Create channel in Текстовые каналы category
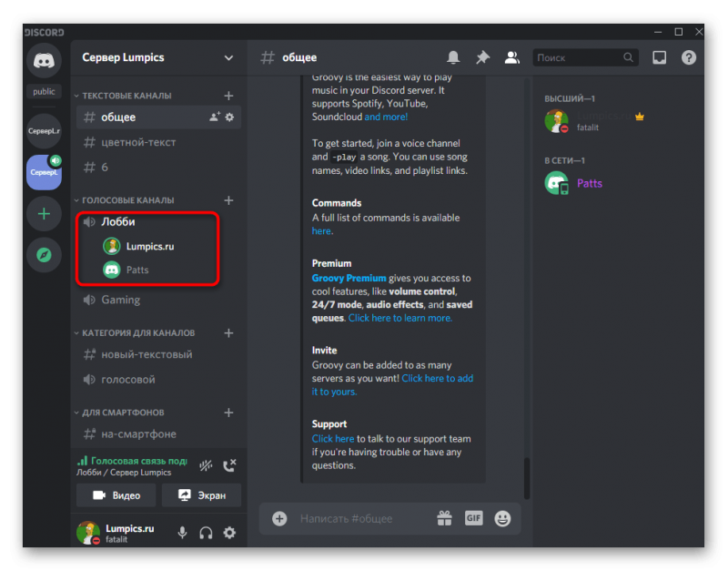The width and height of the screenshot is (728, 571). coord(229,96)
